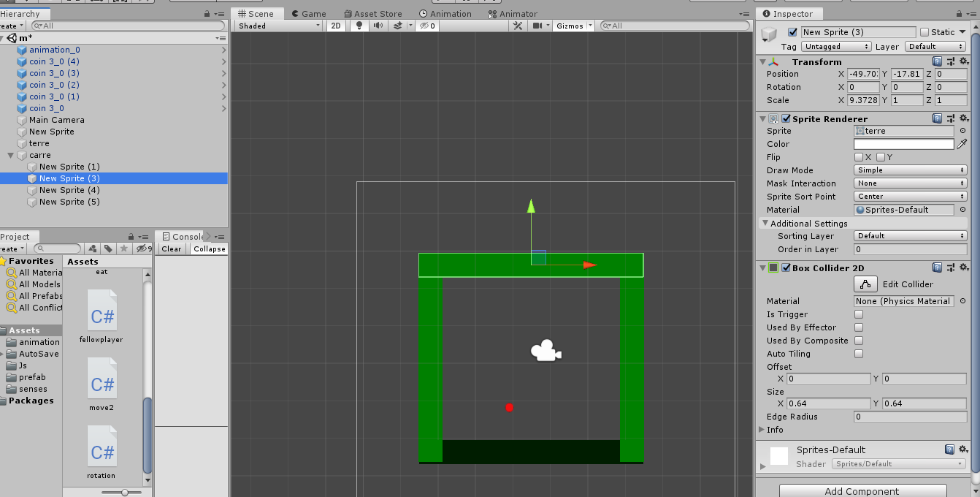Click the white Color swatch in Sprite Renderer
Image resolution: width=980 pixels, height=497 pixels.
(903, 145)
